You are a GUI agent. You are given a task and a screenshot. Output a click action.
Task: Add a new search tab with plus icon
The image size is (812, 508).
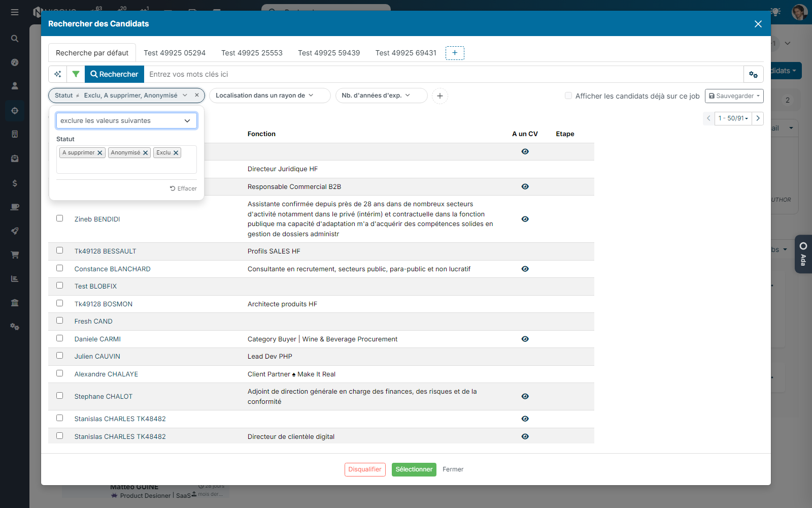(x=455, y=53)
